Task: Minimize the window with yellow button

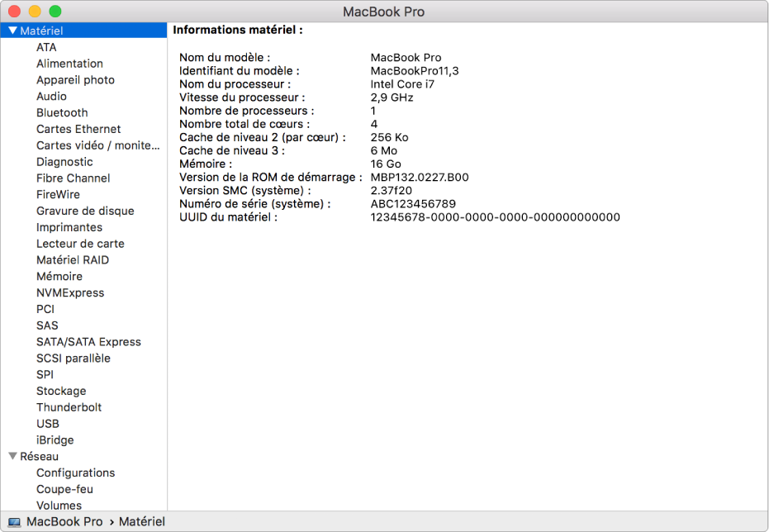Action: (35, 12)
